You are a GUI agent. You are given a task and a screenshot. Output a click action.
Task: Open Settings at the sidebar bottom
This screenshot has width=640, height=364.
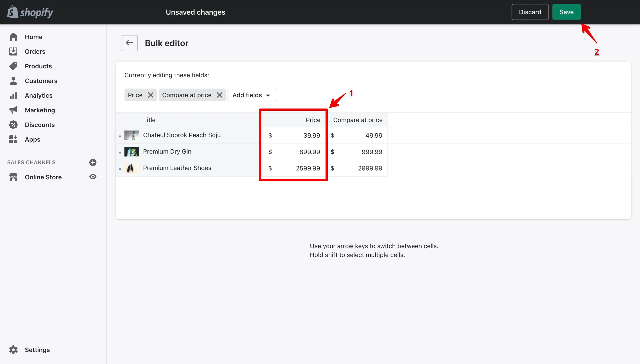click(x=37, y=350)
